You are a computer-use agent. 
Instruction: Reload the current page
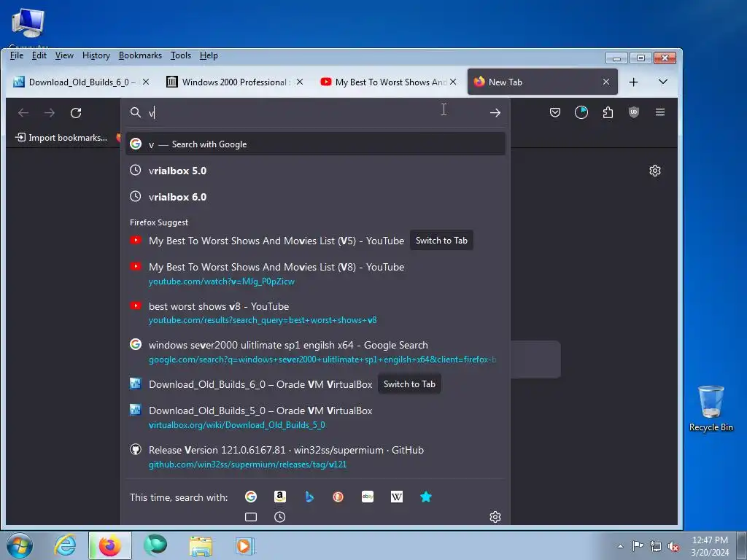tap(76, 113)
